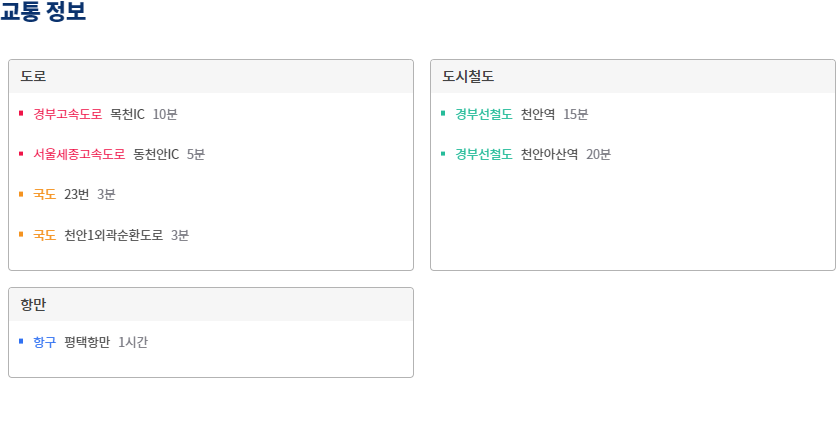This screenshot has width=837, height=433.
Task: Click the green bullet before 천안역 row
Action: [443, 113]
